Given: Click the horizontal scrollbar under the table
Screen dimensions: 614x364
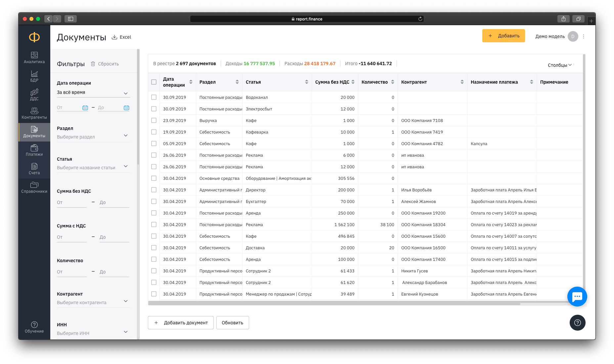Looking at the screenshot, I should tap(334, 303).
